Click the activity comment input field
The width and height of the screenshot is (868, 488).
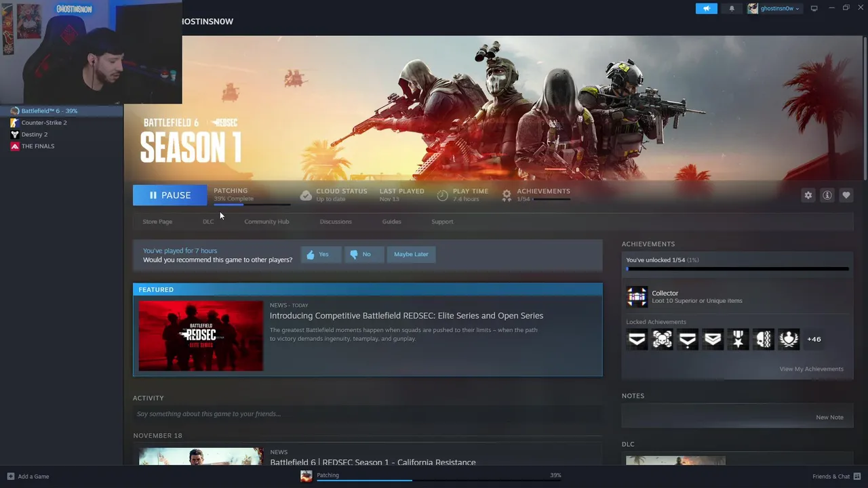368,414
